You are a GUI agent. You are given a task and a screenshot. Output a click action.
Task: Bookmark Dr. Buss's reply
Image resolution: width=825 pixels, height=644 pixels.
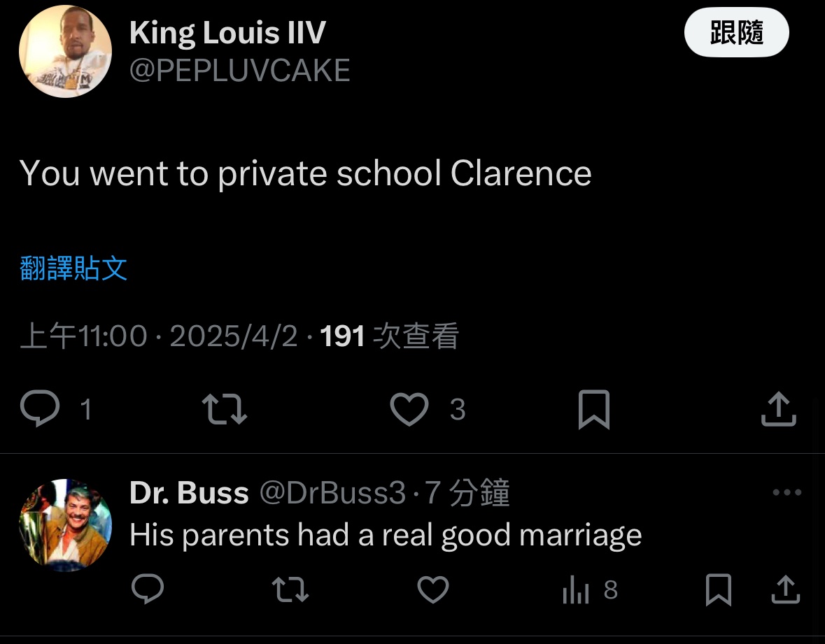(x=718, y=590)
